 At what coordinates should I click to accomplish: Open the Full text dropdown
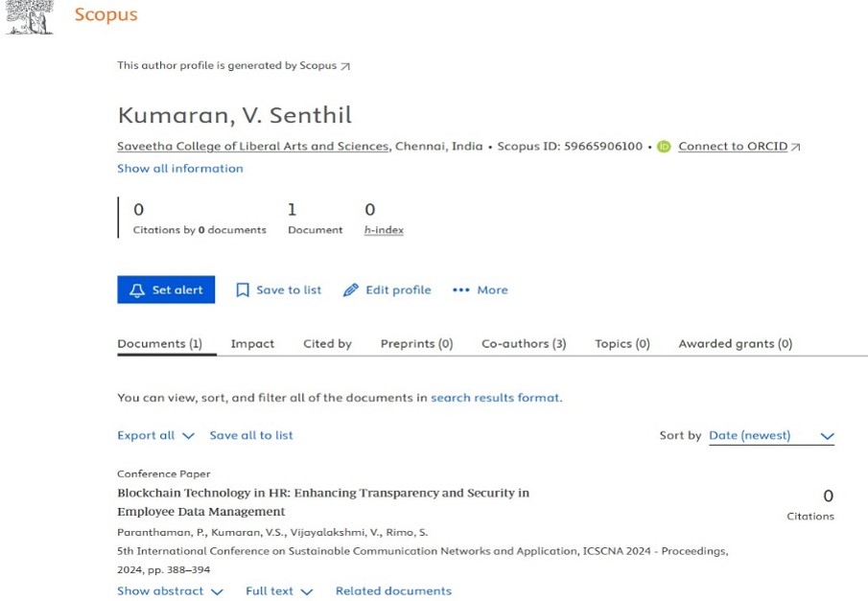coord(279,591)
